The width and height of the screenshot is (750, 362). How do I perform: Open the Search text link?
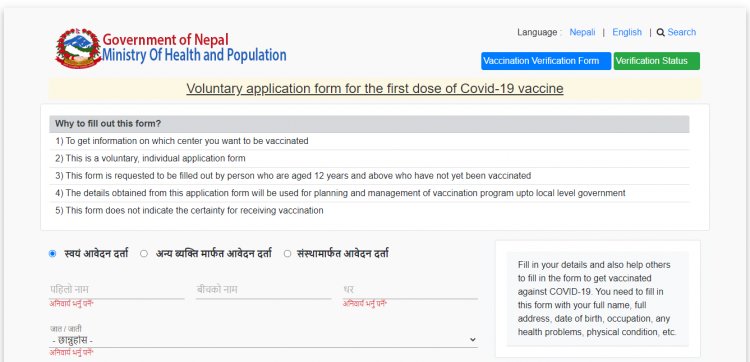tap(682, 32)
